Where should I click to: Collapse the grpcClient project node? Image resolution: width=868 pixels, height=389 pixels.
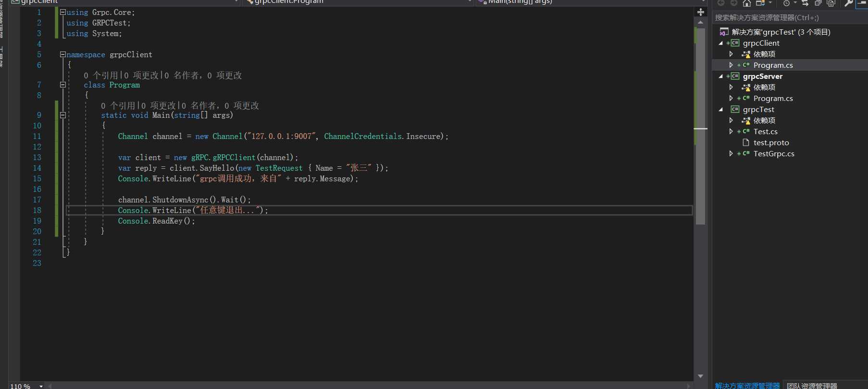point(720,43)
